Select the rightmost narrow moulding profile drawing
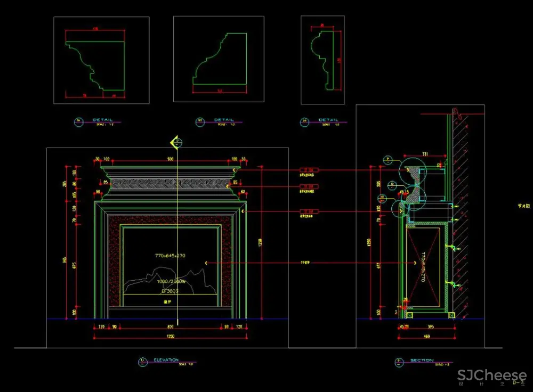Image resolution: width=533 pixels, height=392 pixels. [322, 60]
